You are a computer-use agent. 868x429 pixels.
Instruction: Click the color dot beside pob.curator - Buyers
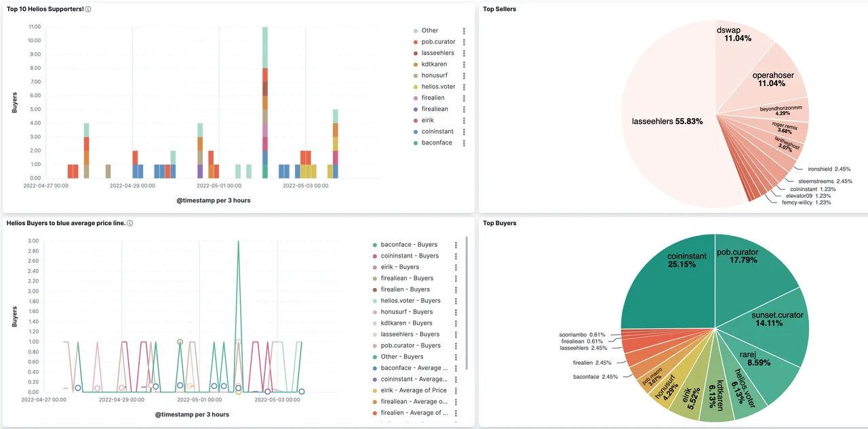tap(374, 346)
